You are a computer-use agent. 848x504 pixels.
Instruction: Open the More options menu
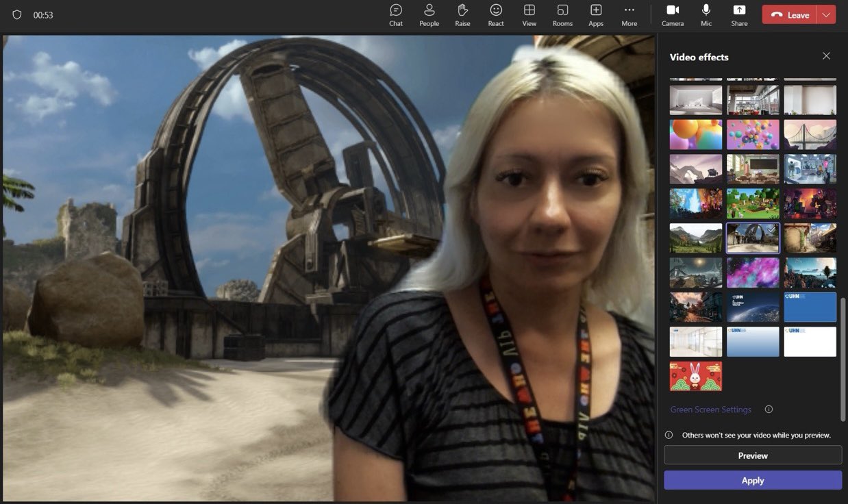click(x=629, y=14)
